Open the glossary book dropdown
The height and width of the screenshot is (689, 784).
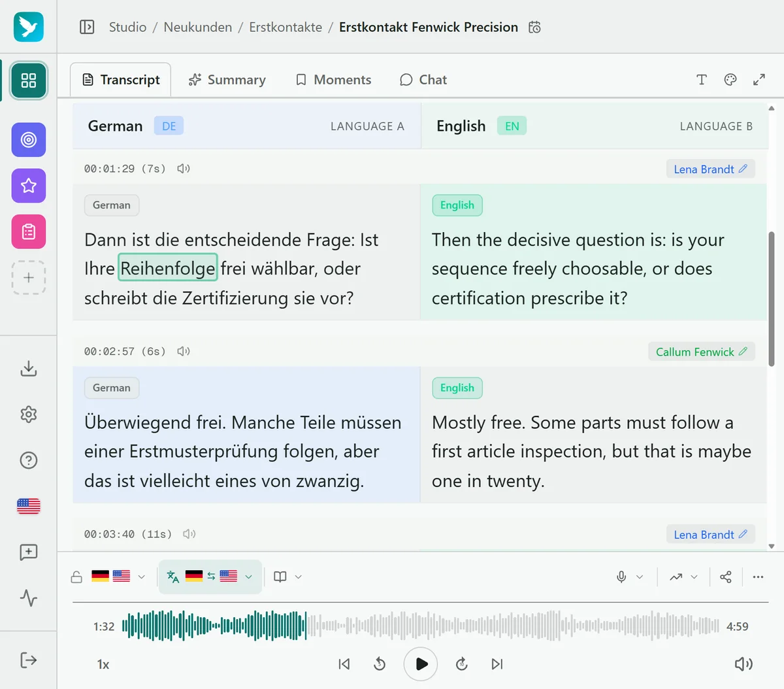[x=287, y=577]
